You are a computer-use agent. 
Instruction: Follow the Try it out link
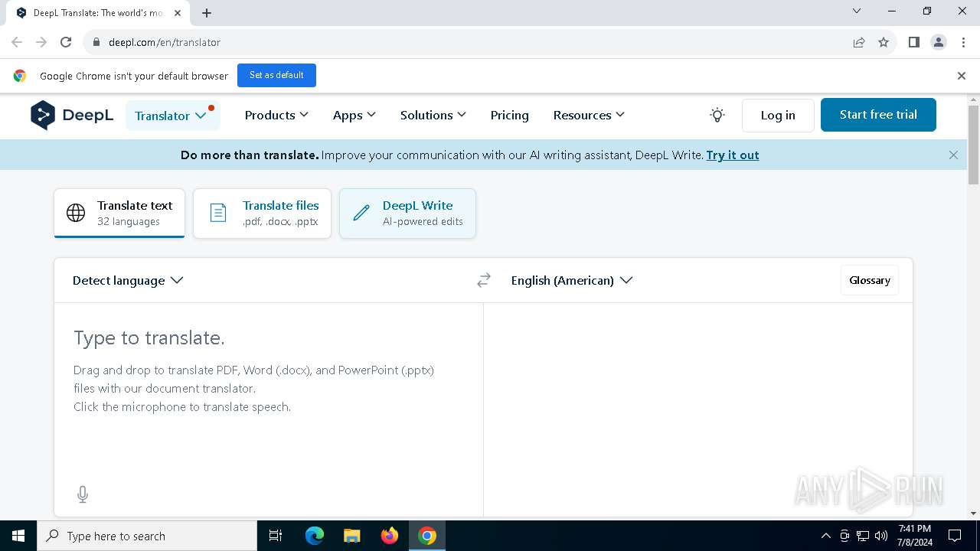coord(733,155)
